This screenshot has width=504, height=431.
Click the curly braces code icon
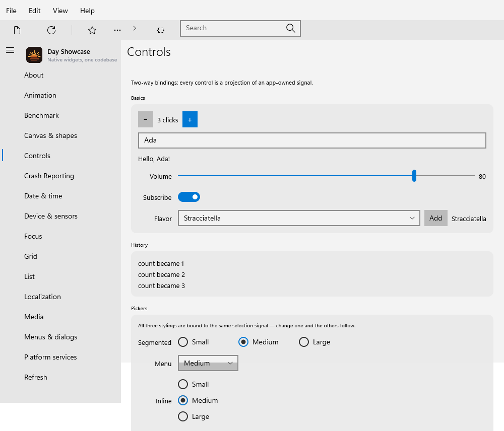tap(161, 30)
